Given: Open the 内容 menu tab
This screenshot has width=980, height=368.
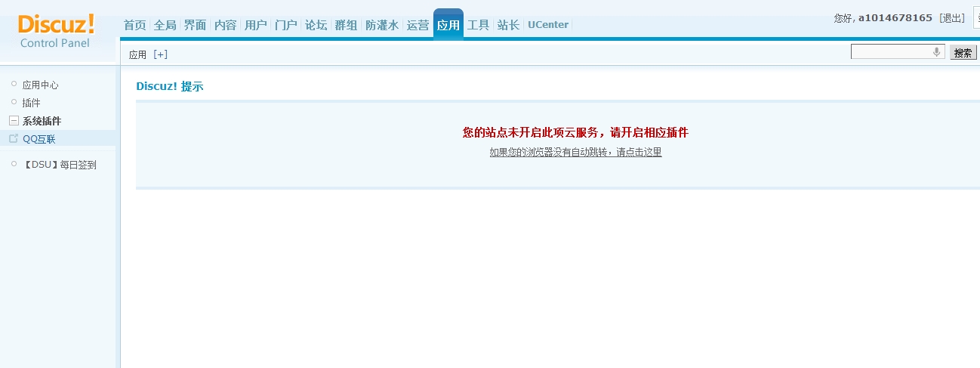Looking at the screenshot, I should coord(226,25).
